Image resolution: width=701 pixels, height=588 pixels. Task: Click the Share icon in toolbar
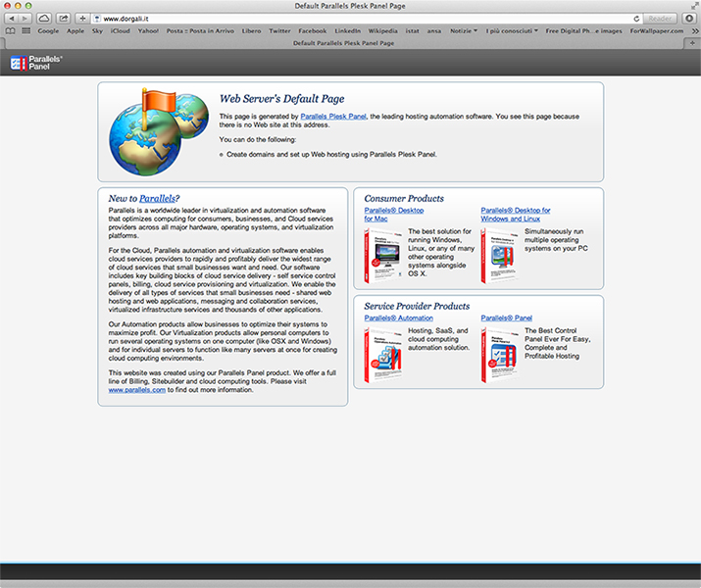click(64, 19)
